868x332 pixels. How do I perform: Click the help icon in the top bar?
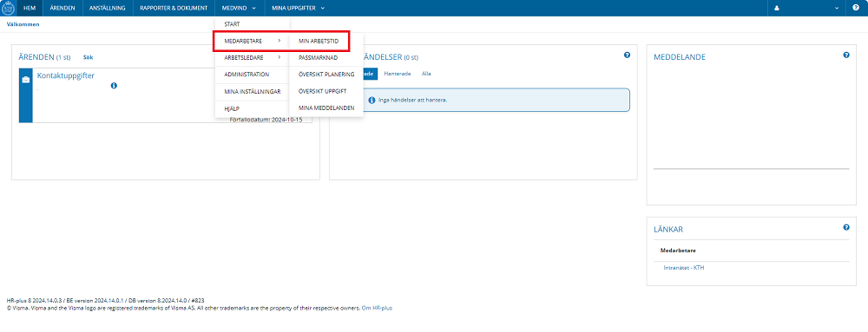857,9
